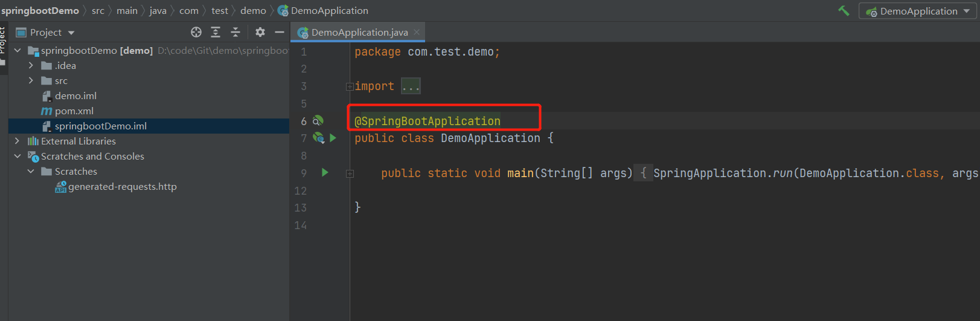
Task: Hide the Project panel with minus icon
Action: (x=279, y=32)
